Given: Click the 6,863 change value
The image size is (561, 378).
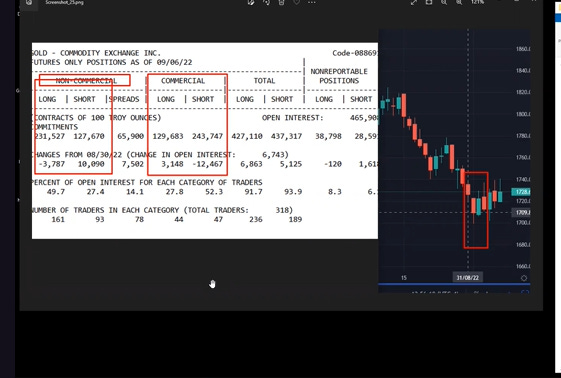Looking at the screenshot, I should [251, 164].
